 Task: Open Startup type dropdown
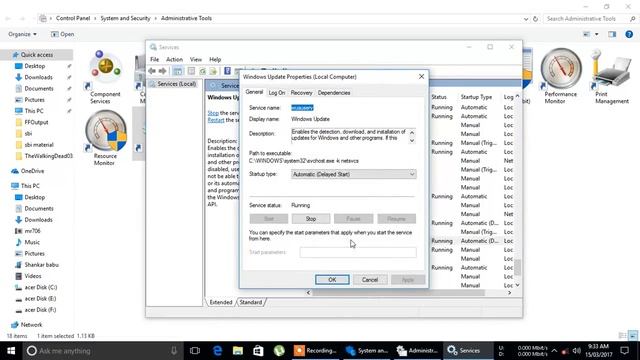(x=353, y=174)
